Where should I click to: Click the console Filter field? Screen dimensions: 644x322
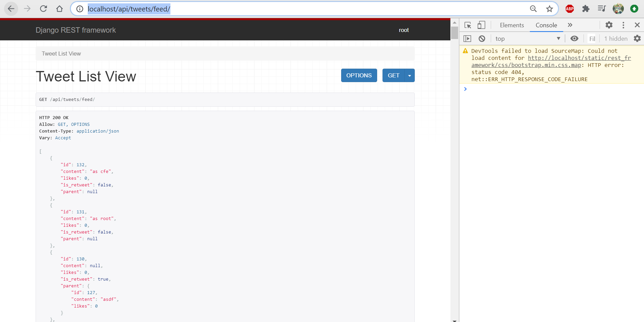pos(592,39)
